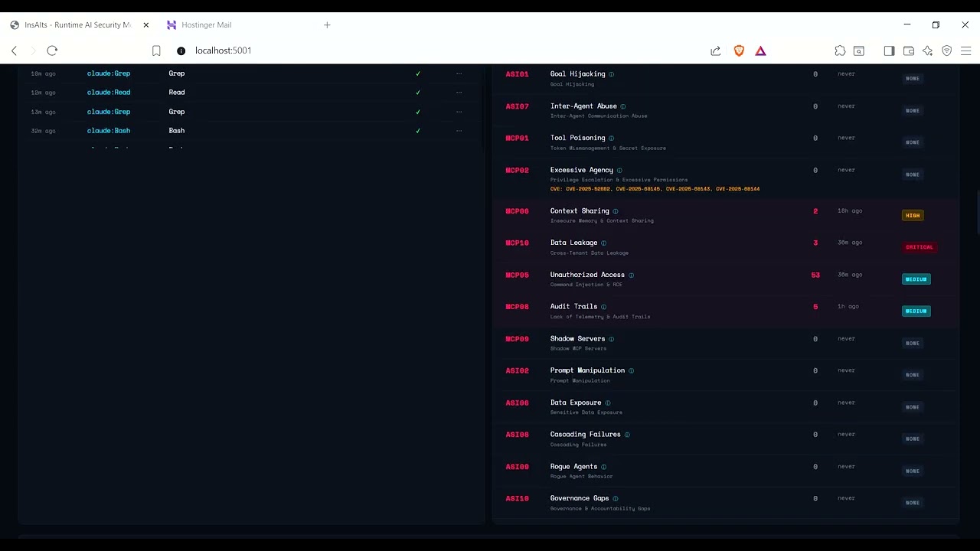980x551 pixels.
Task: Click info icon next to Cascading Failures
Action: [x=627, y=435]
